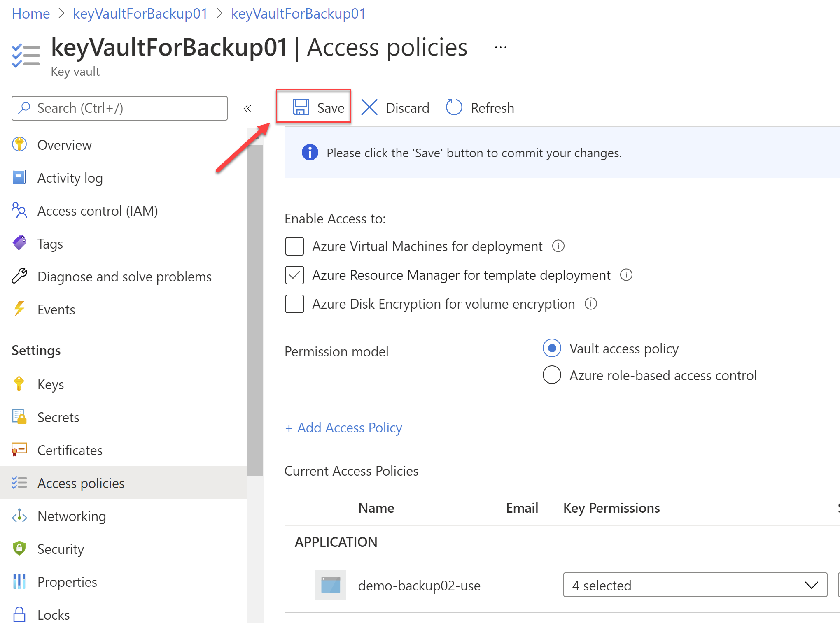840x623 pixels.
Task: Click the Locks padlock icon
Action: (x=19, y=614)
